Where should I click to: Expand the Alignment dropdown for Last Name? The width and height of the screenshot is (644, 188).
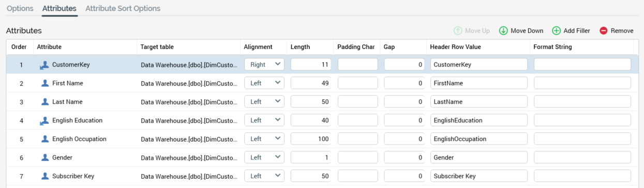click(x=264, y=102)
